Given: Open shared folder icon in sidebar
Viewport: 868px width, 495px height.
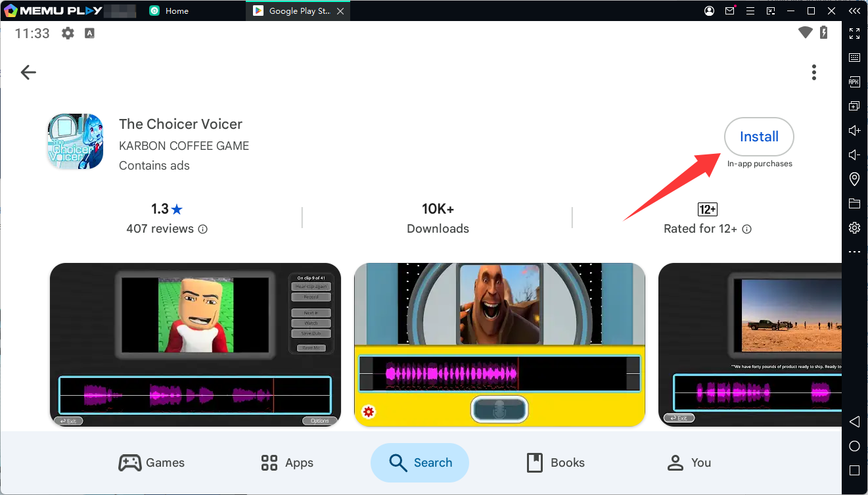Looking at the screenshot, I should click(855, 203).
